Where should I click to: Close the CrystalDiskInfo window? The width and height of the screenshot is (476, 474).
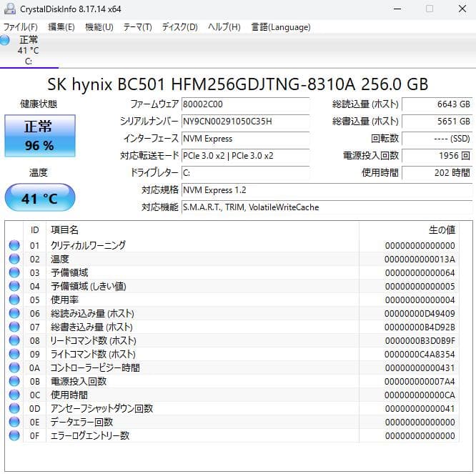[462, 9]
